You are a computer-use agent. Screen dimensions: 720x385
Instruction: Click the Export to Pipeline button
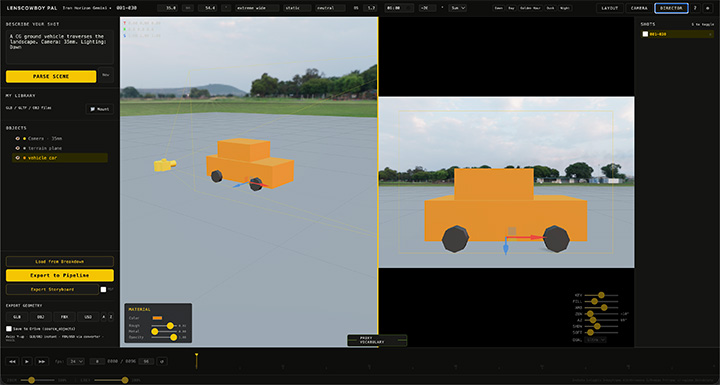point(60,275)
